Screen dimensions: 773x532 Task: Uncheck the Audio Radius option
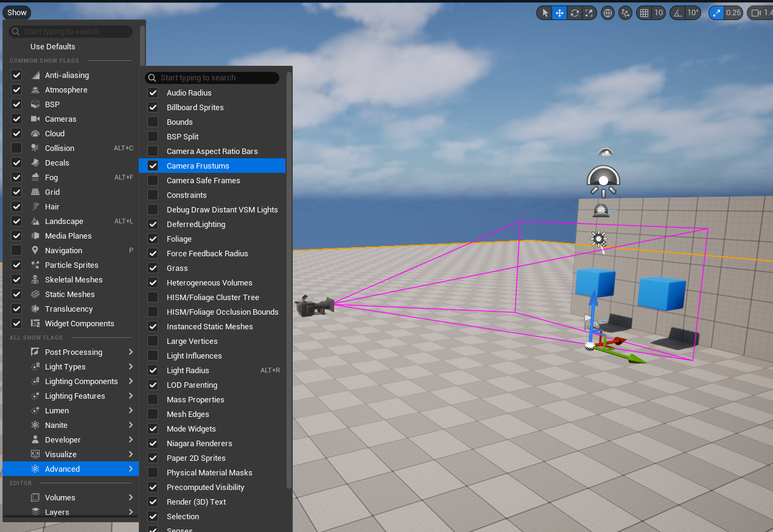tap(153, 93)
